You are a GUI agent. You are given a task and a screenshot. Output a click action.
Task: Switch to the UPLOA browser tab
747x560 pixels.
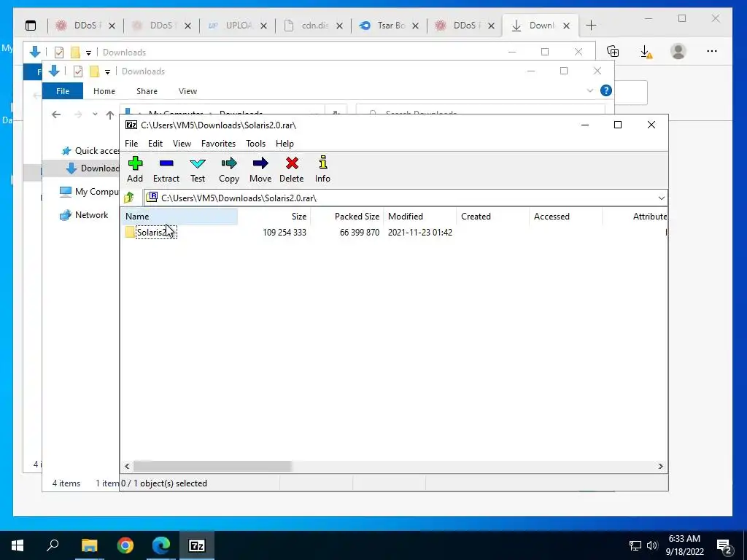click(x=238, y=26)
